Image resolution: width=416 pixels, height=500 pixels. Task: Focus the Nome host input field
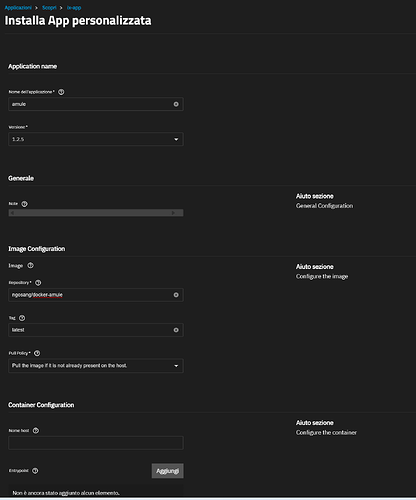pos(96,443)
